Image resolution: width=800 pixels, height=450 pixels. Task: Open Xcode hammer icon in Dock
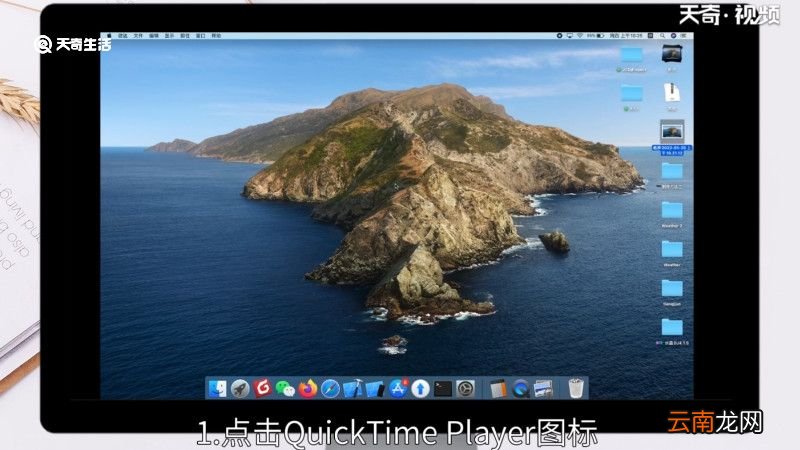coord(352,389)
